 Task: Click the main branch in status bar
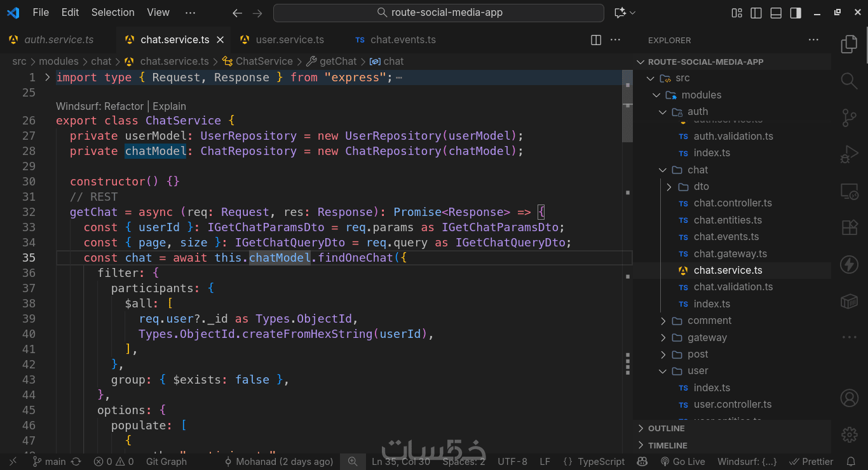[x=49, y=462]
